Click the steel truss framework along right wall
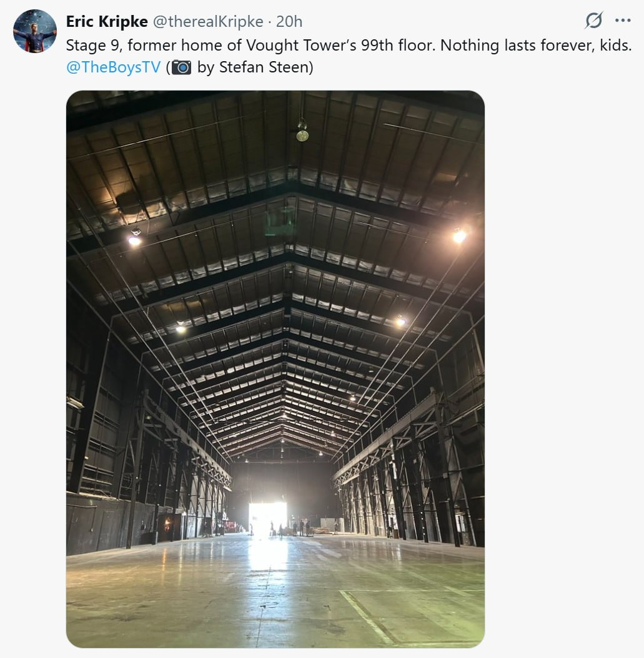This screenshot has height=658, width=644. (x=409, y=473)
